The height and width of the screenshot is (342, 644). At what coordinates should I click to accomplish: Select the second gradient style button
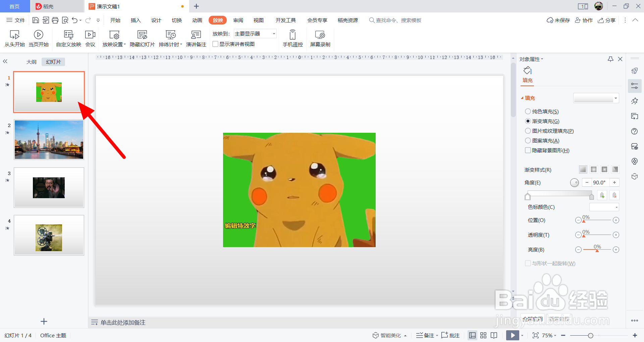[594, 169]
